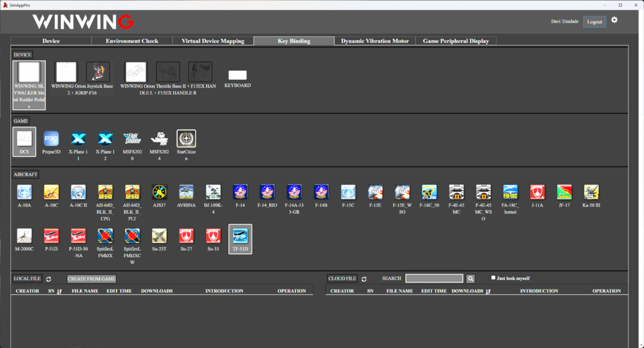
Task: Select the AV8BNA aircraft
Action: click(186, 192)
